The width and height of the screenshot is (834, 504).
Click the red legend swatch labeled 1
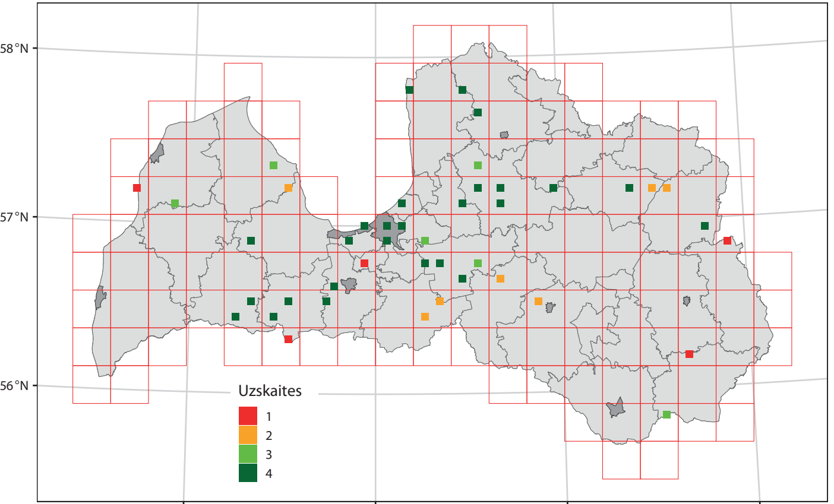pos(248,416)
